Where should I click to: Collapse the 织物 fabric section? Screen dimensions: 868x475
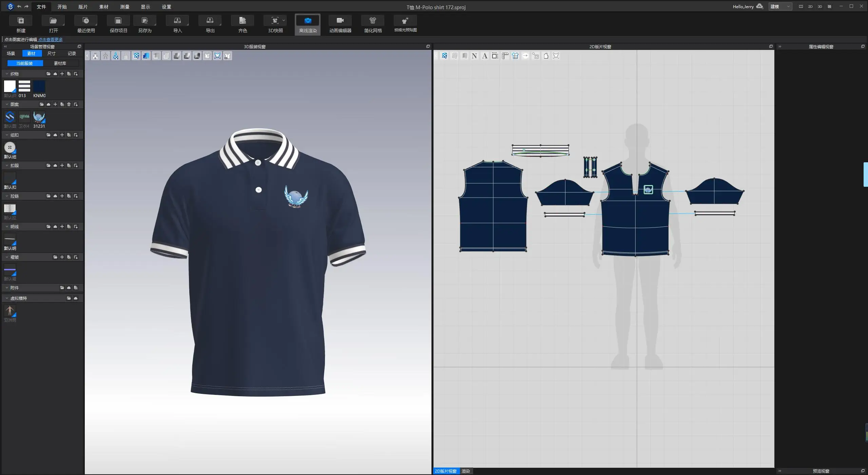[7, 74]
